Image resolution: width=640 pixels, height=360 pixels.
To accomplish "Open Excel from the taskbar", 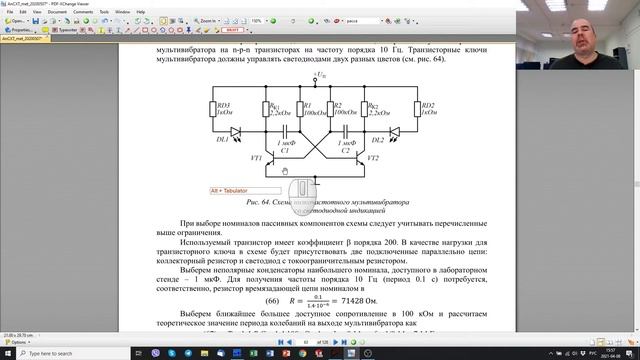I will click(253, 353).
